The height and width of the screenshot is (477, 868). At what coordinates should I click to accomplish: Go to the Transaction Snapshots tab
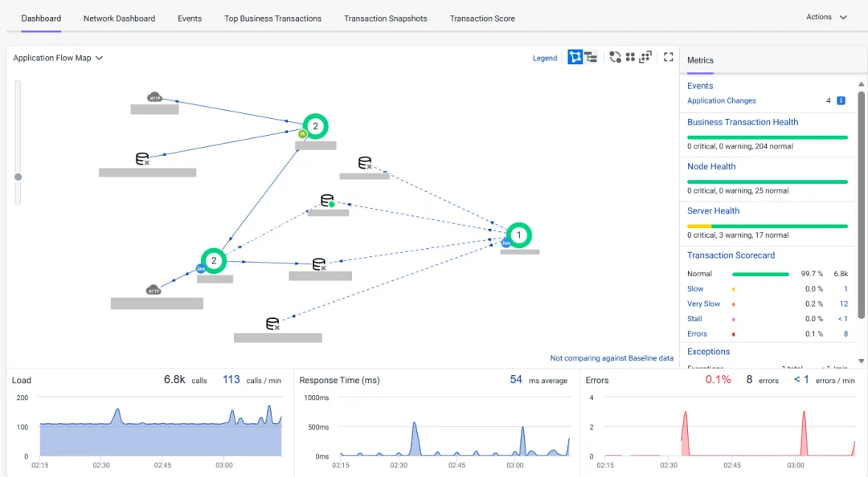click(385, 18)
